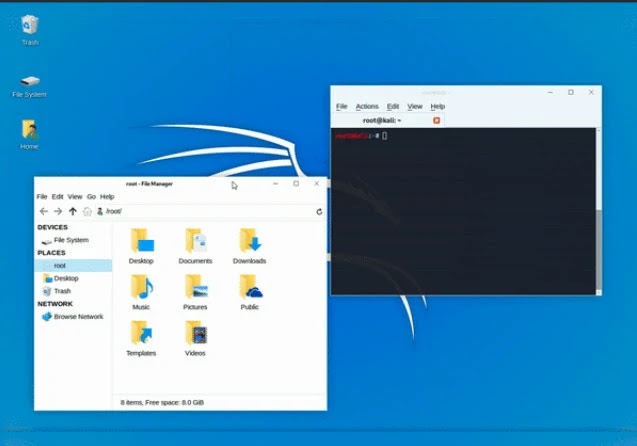Screen dimensions: 637x446
Task: Select the Music folder
Action: pos(141,292)
